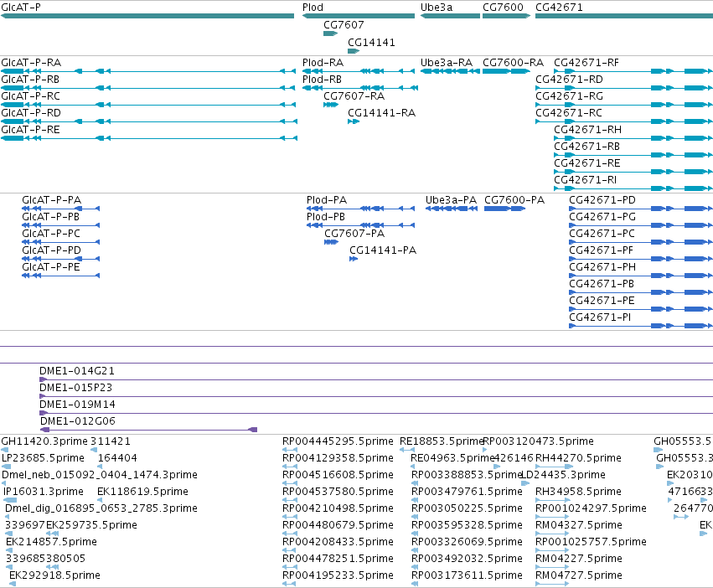Click transcript GlcAT-P-RC
The height and width of the screenshot is (588, 713).
(x=30, y=96)
